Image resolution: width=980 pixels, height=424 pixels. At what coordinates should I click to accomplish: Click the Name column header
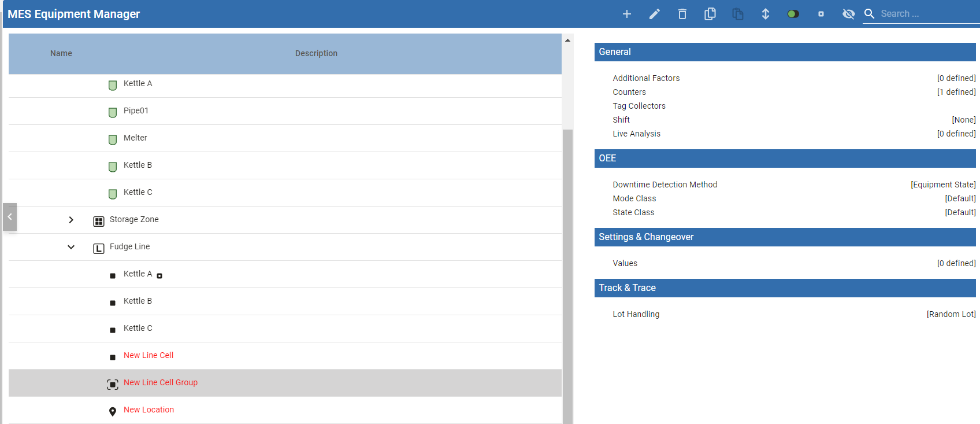[61, 53]
